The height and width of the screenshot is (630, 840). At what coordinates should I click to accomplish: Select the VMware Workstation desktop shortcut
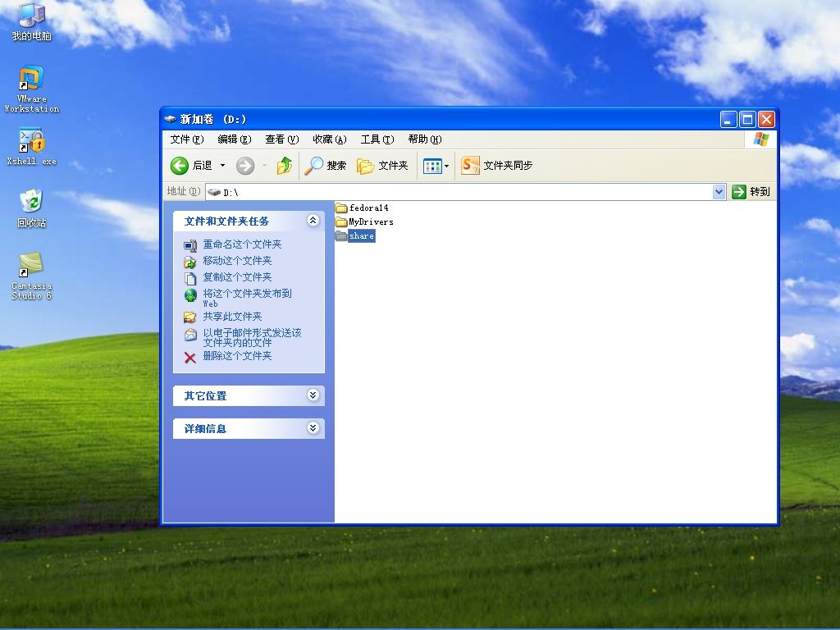[x=32, y=89]
